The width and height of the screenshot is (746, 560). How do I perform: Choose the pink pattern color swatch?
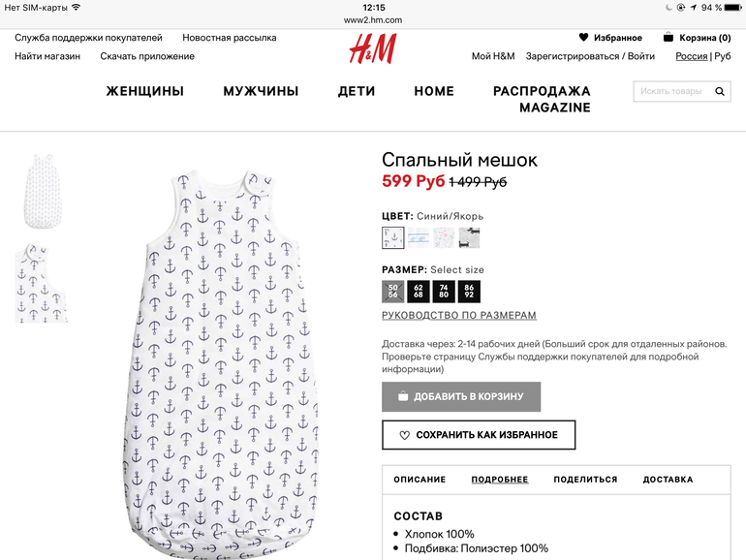coord(444,238)
